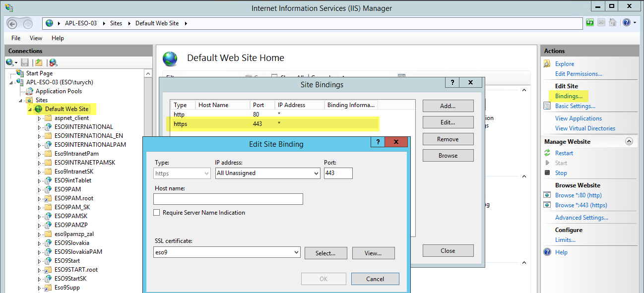The height and width of the screenshot is (293, 644).
Task: Click Cancel in Edit Site Binding
Action: tap(375, 279)
